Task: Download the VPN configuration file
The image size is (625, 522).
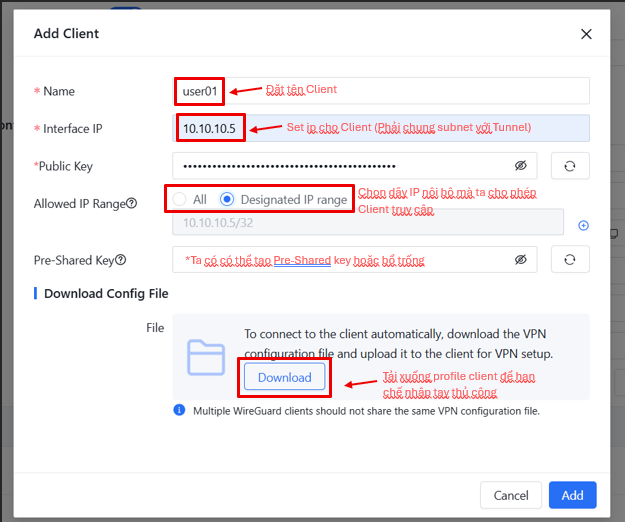Action: [x=285, y=377]
